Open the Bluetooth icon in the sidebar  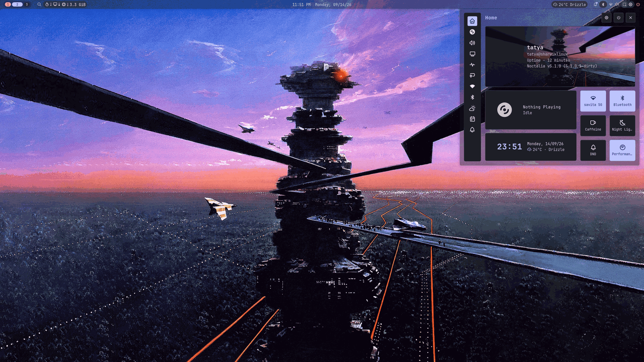[x=472, y=97]
